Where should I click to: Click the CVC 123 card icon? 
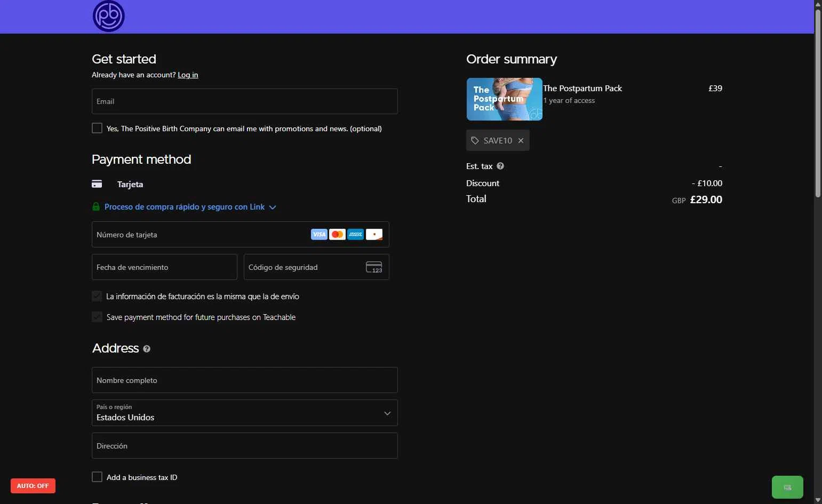[374, 267]
